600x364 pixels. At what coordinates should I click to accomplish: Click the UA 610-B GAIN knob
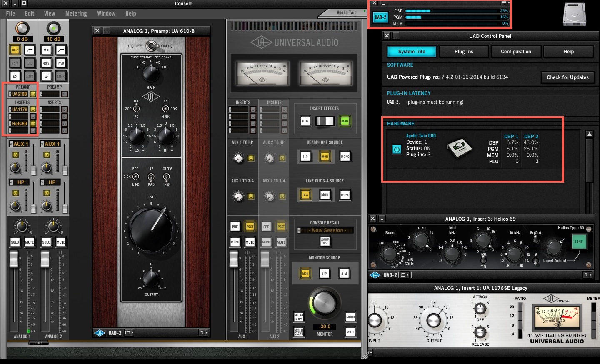151,73
